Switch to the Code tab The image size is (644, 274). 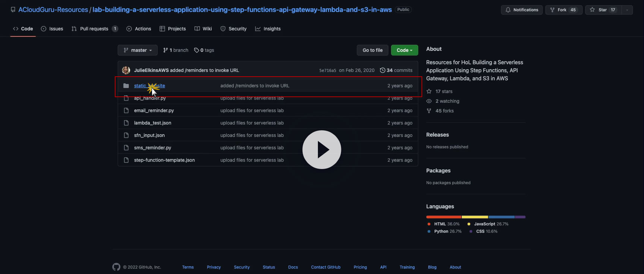(x=23, y=29)
